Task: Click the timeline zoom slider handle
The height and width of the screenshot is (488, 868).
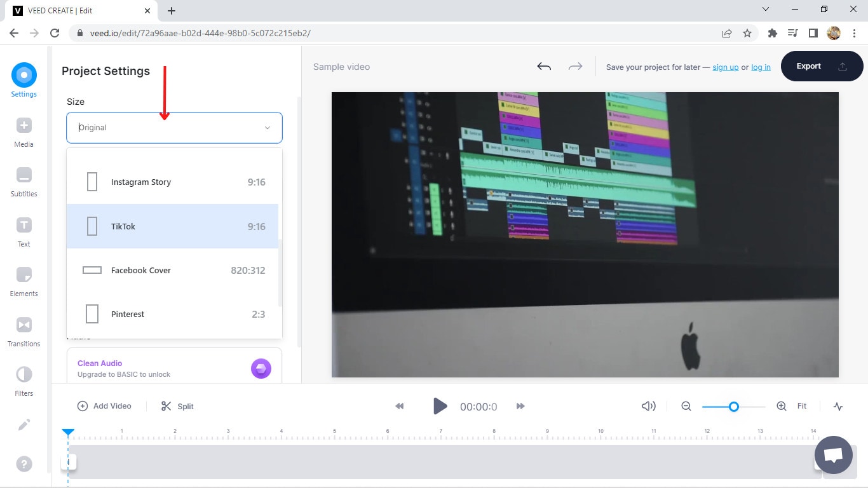Action: (x=734, y=407)
